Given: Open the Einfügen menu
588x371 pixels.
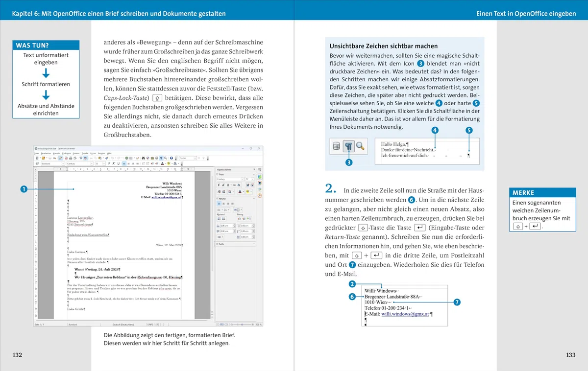Looking at the screenshot, I should [66, 153].
